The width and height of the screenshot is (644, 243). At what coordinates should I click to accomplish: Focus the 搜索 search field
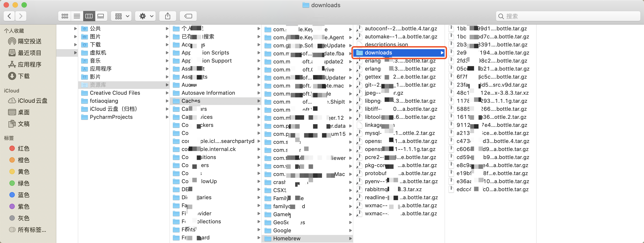pyautogui.click(x=568, y=16)
